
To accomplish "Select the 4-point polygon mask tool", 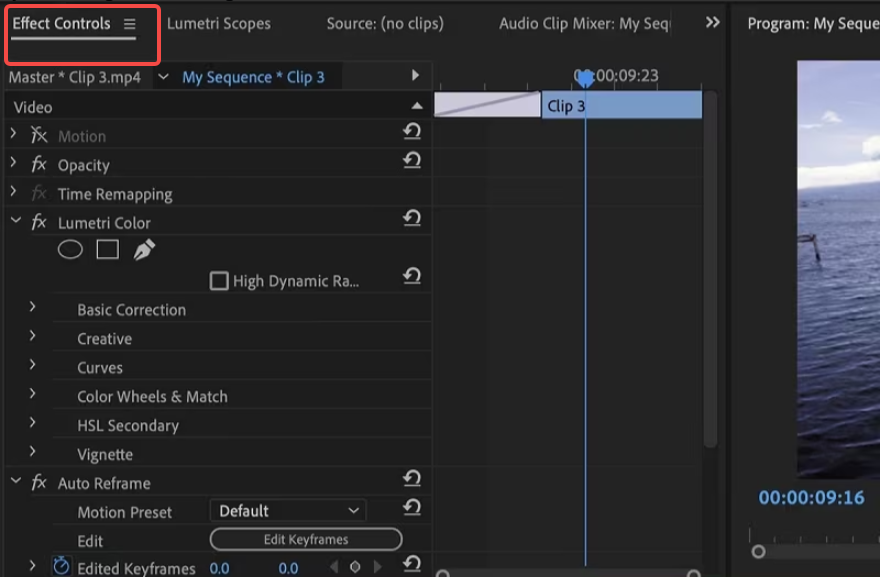I will click(107, 250).
